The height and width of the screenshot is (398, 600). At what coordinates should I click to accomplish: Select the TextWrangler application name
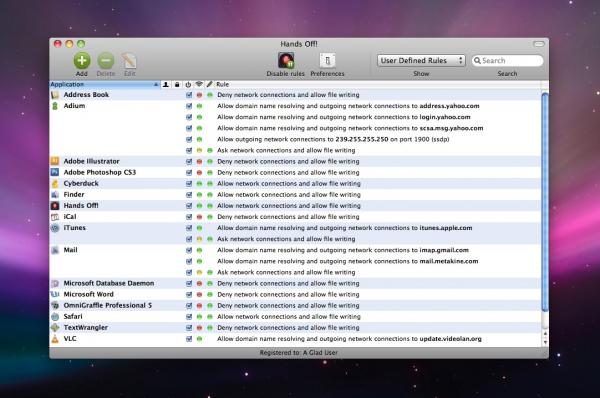[86, 328]
